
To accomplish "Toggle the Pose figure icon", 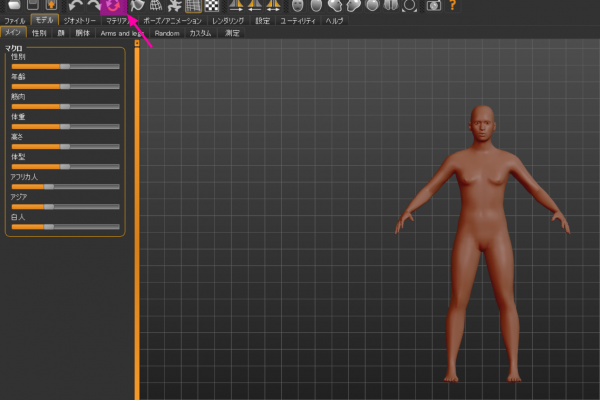I will [174, 5].
